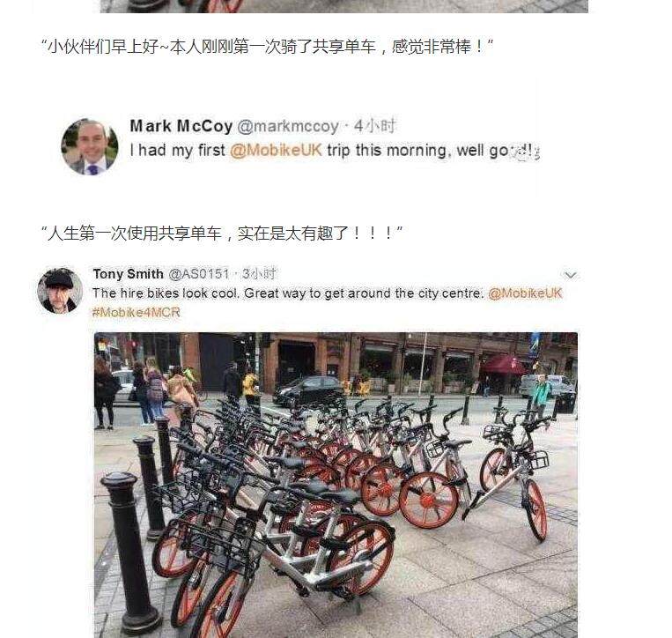672x638 pixels.
Task: Open the @AS0151 handle
Action: pyautogui.click(x=199, y=273)
